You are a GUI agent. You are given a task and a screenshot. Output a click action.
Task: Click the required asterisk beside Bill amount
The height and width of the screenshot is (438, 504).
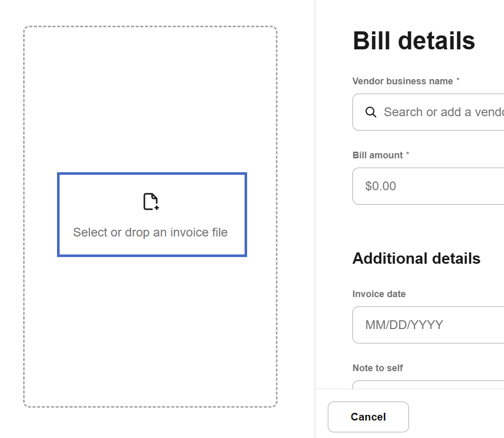coord(407,155)
